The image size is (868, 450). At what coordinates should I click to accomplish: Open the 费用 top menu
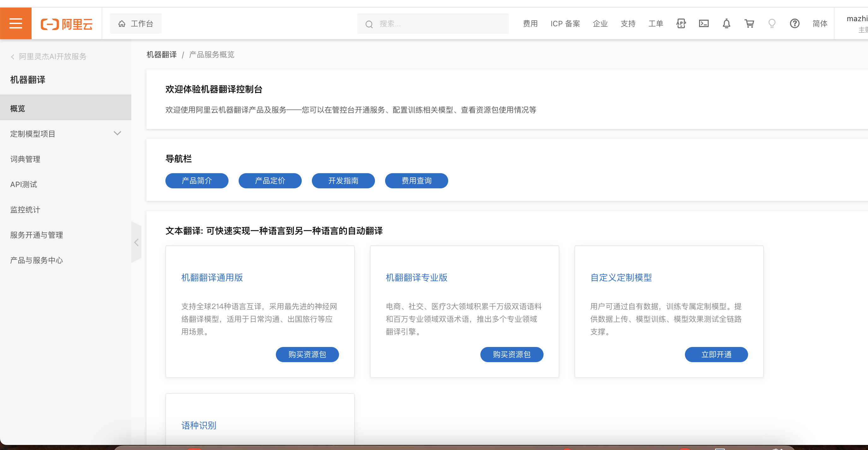click(530, 24)
